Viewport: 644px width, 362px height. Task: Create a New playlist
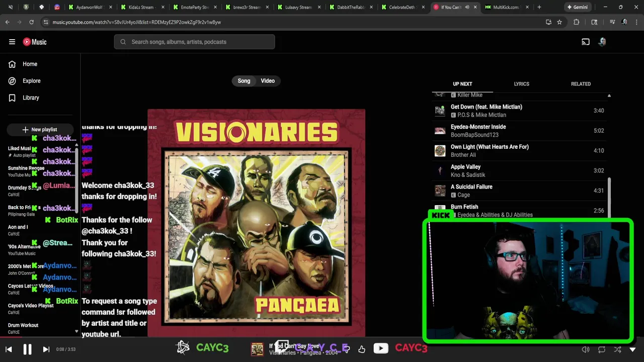tap(40, 130)
